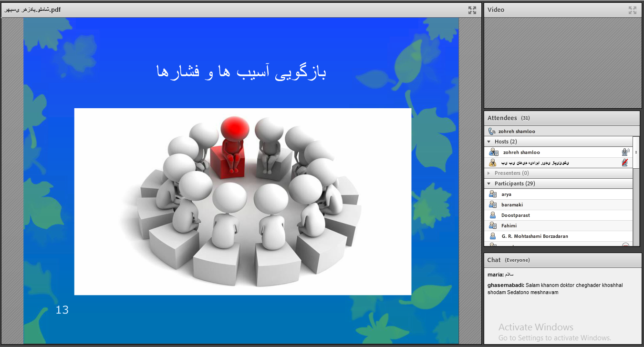
Task: Toggle zohreh shamloo's active microphone icon
Action: (625, 153)
